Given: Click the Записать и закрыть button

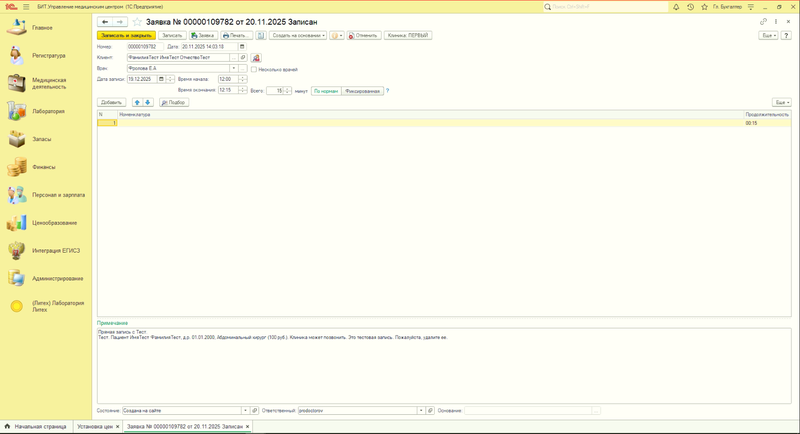Looking at the screenshot, I should 126,35.
